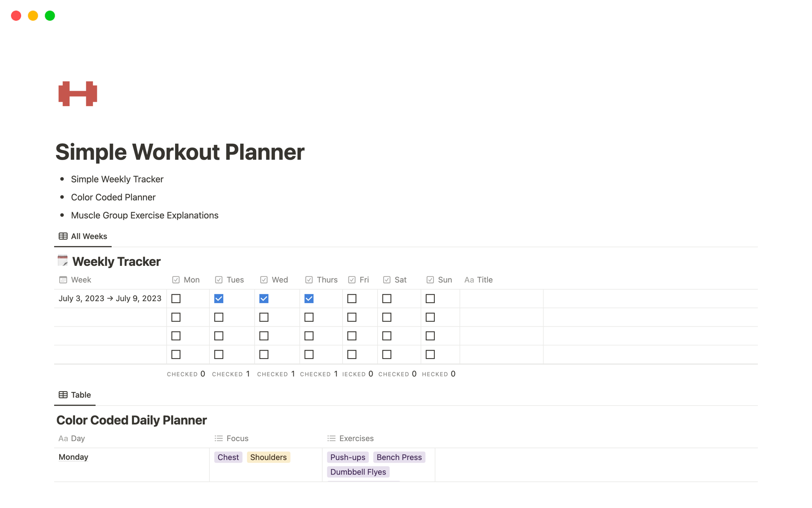Click the calendar icon beside Weekly Tracker

63,261
